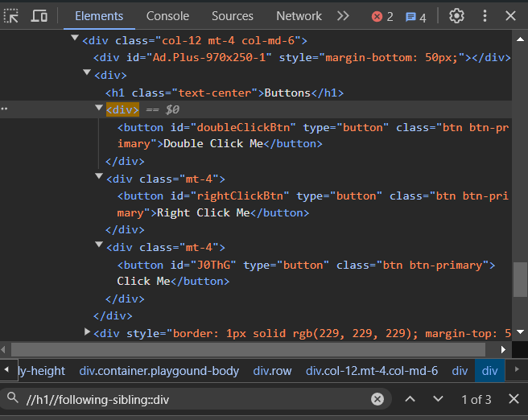528x420 pixels.
Task: Go to previous search result
Action: tap(410, 399)
